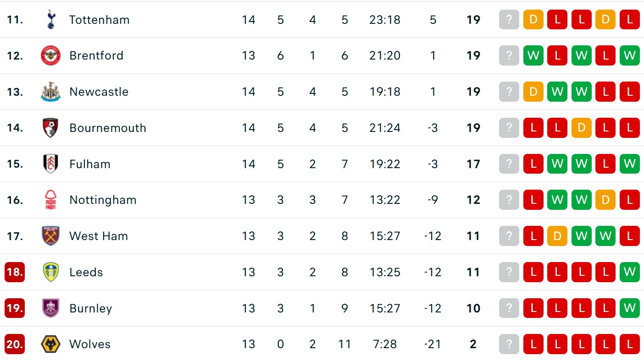Viewport: 644px width, 361px height.
Task: Click the Brentford club crest
Action: (x=50, y=55)
